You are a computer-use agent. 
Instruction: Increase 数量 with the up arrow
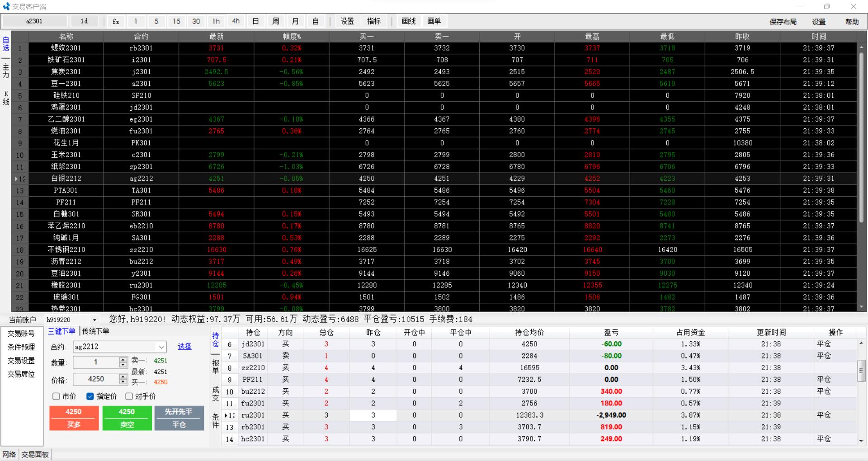123,360
